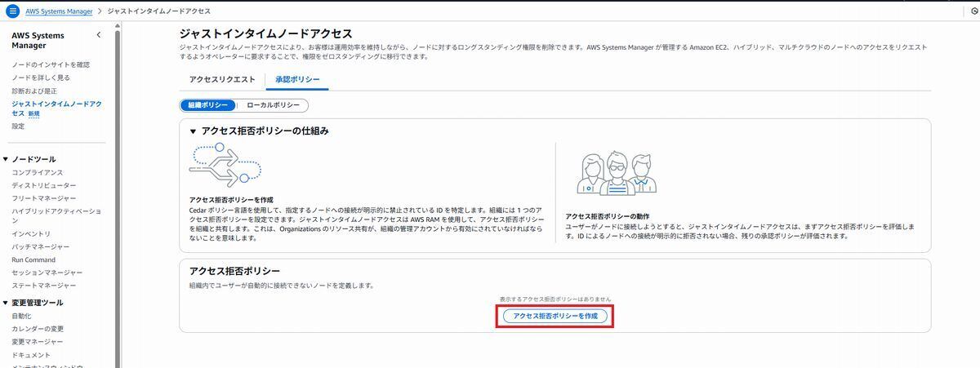Collapse the アクセス拒否ポリシーの仕組み section
The height and width of the screenshot is (368, 980).
pyautogui.click(x=193, y=131)
